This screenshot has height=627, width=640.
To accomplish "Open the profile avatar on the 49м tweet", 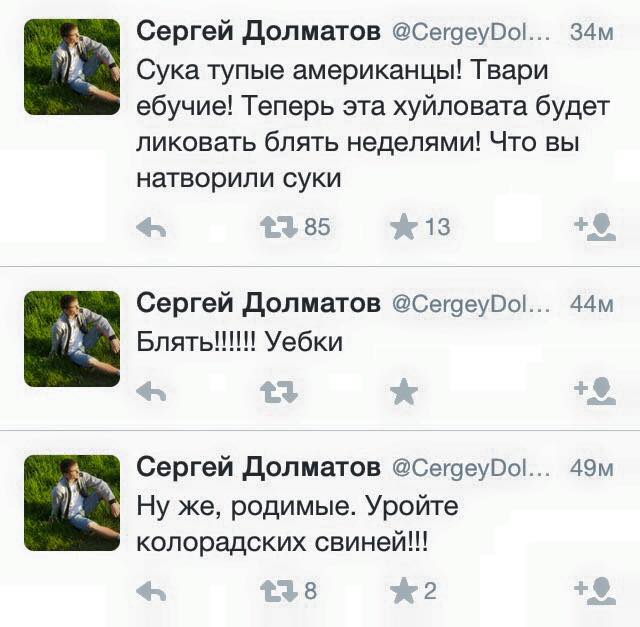I will [x=72, y=502].
